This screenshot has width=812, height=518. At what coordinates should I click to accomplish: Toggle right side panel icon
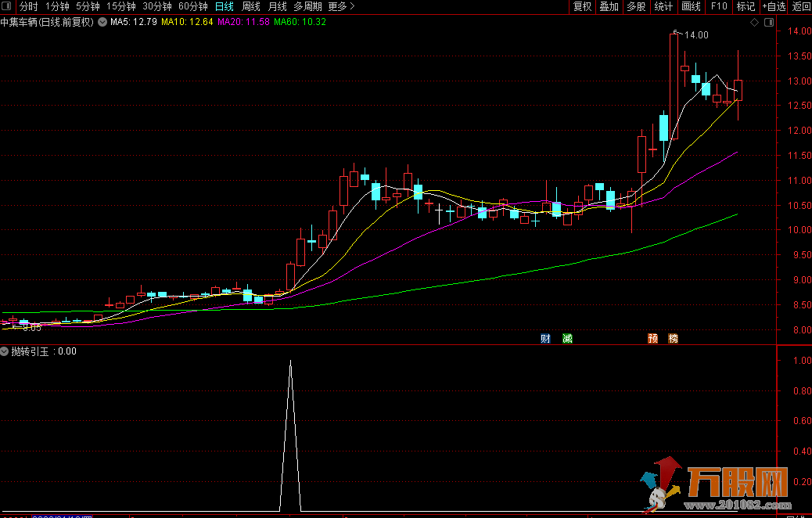tap(769, 22)
